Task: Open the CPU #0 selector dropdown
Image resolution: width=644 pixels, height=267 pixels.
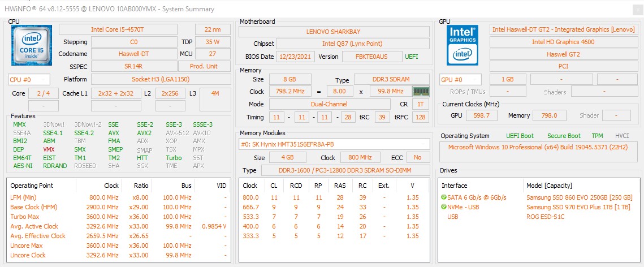Action: (x=29, y=80)
